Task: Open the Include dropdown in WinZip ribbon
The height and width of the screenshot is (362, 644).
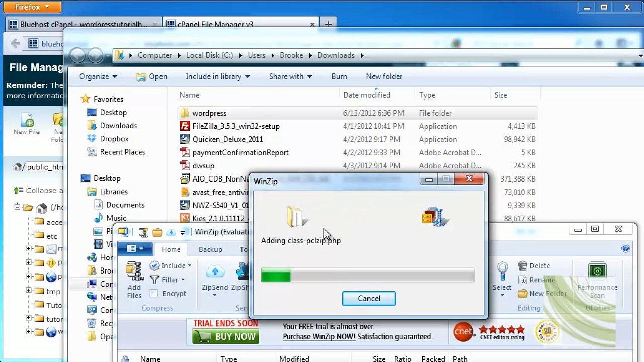Action: [x=171, y=266]
